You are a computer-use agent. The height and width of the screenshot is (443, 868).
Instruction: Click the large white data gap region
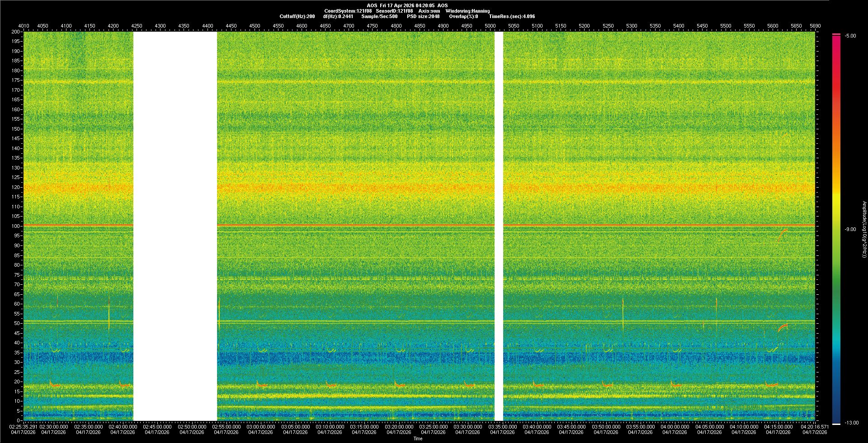(175, 226)
